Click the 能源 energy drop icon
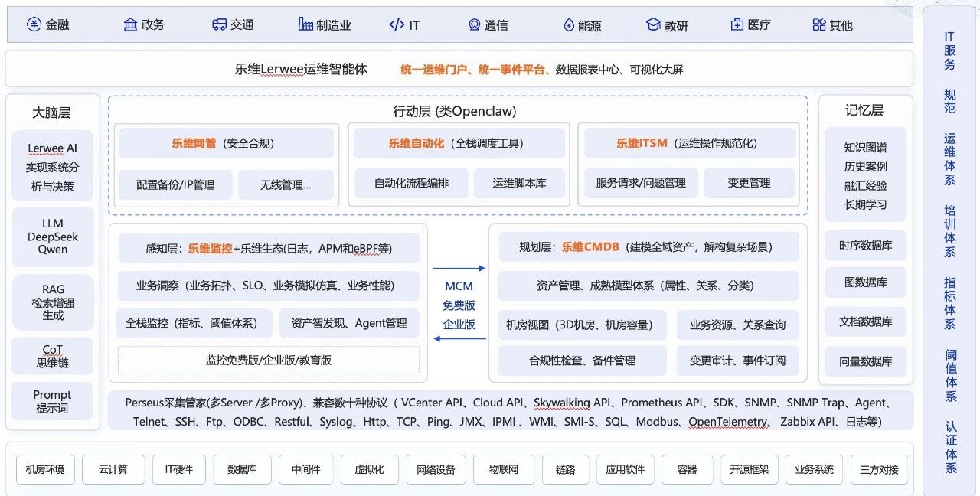Image resolution: width=980 pixels, height=496 pixels. click(568, 25)
